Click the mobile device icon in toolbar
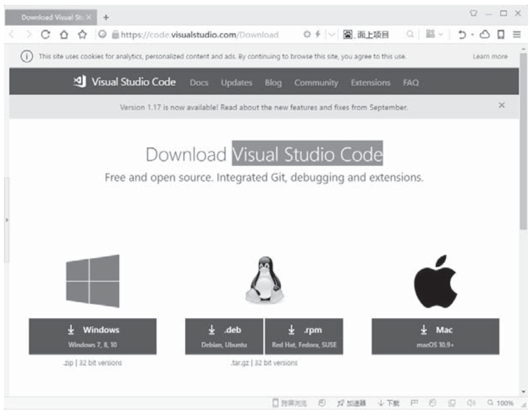 point(501,35)
